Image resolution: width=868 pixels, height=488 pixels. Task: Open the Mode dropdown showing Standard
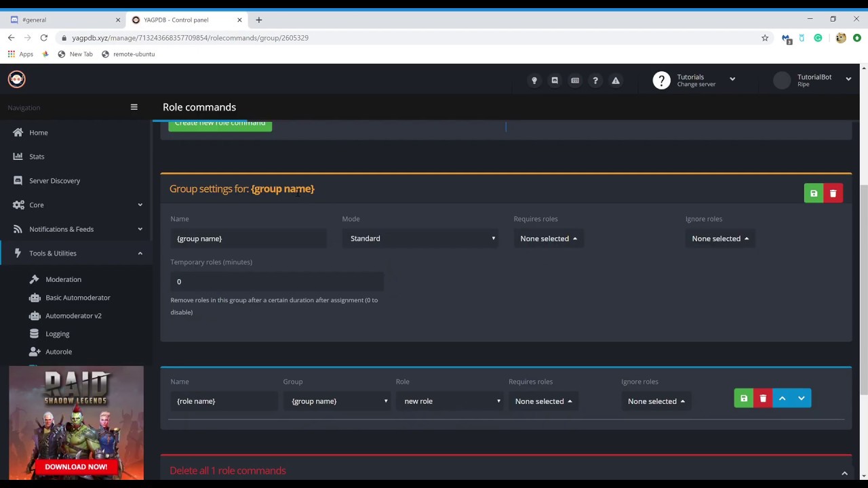421,239
